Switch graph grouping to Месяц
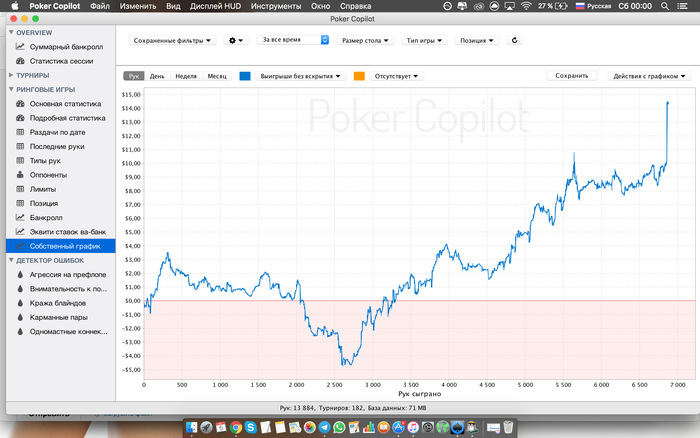The image size is (700, 438). point(217,76)
